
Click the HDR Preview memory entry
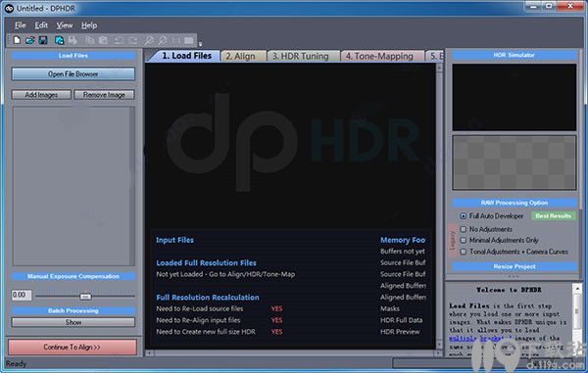400,332
